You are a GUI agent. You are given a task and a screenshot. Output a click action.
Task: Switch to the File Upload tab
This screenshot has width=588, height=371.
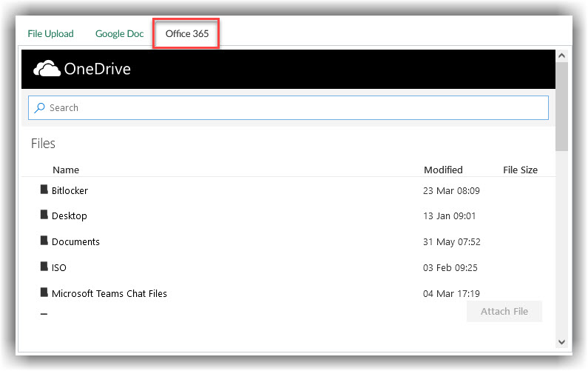click(x=50, y=34)
